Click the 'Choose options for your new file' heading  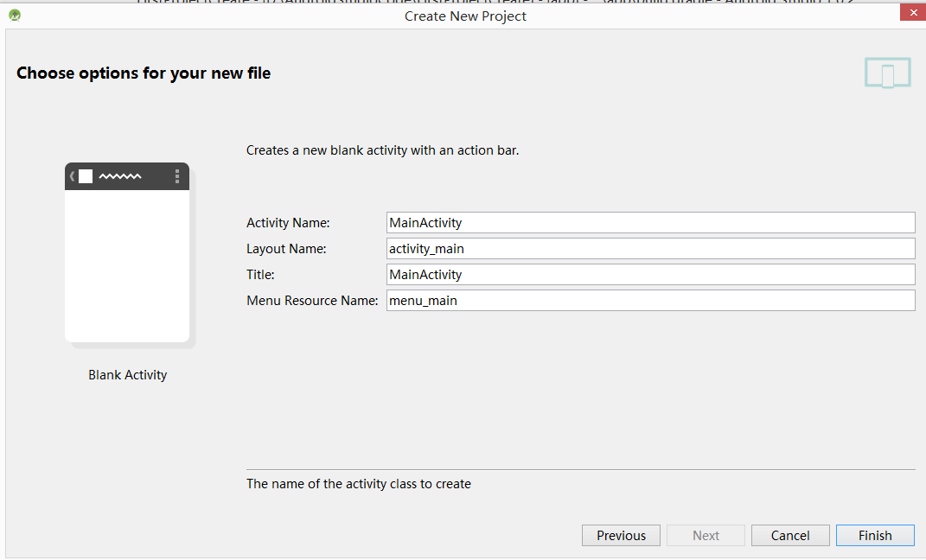point(144,73)
